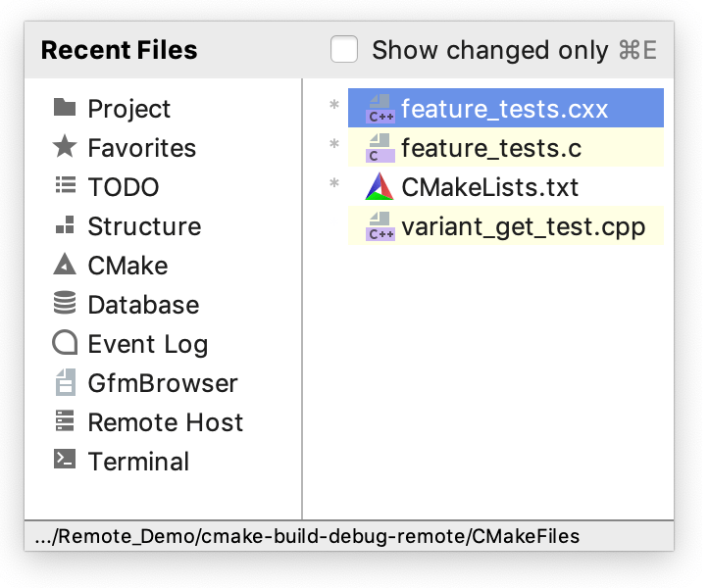Click the Remote Host server icon
The width and height of the screenshot is (709, 588).
pos(65,421)
